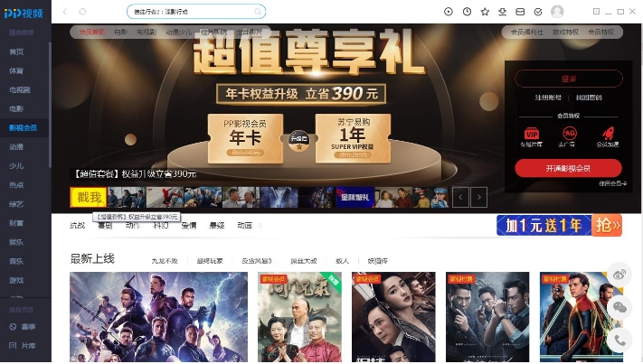
Task: Click the mini-mode window icon
Action: 596,12
